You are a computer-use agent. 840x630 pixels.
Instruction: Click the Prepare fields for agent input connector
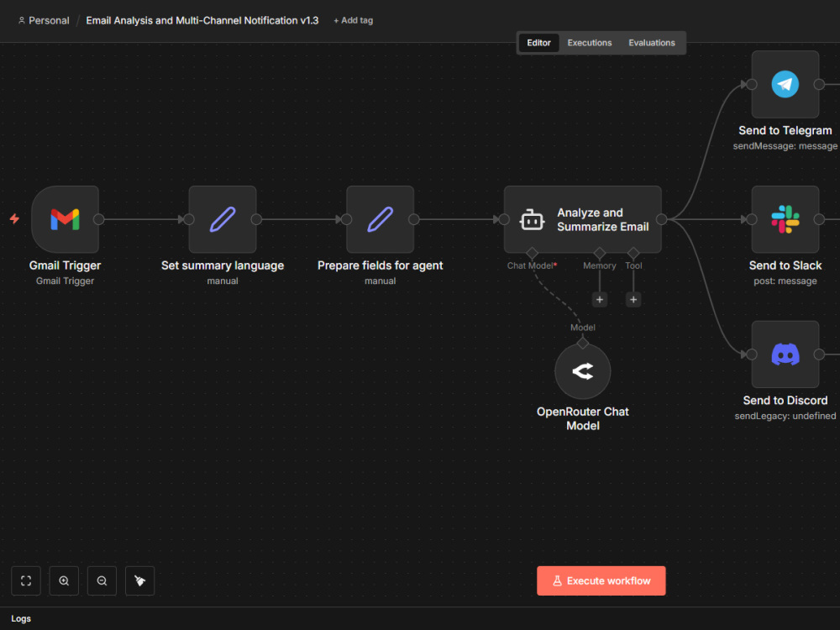347,219
